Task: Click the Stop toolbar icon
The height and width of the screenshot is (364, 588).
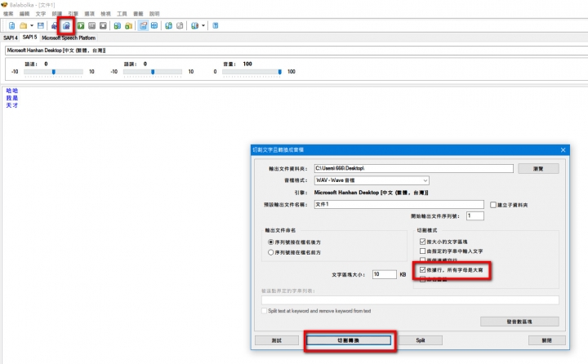Action: pyautogui.click(x=103, y=26)
